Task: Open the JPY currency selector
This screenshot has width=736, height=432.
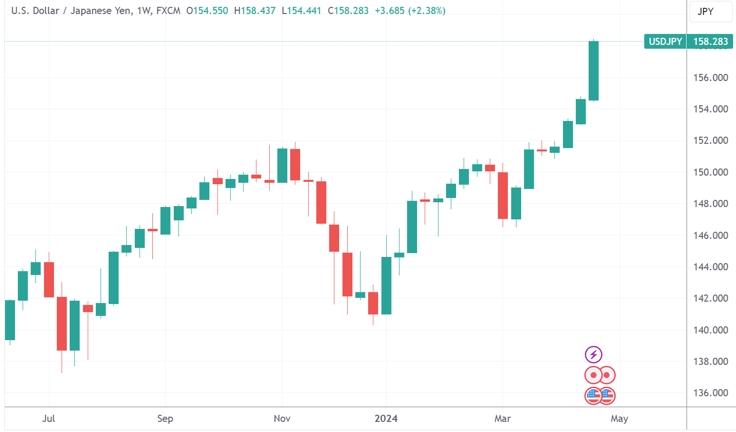Action: [705, 12]
